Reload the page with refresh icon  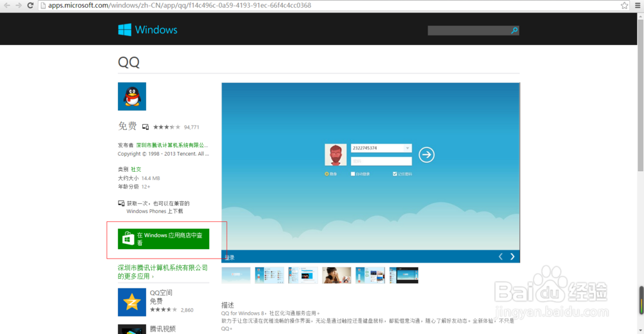30,5
